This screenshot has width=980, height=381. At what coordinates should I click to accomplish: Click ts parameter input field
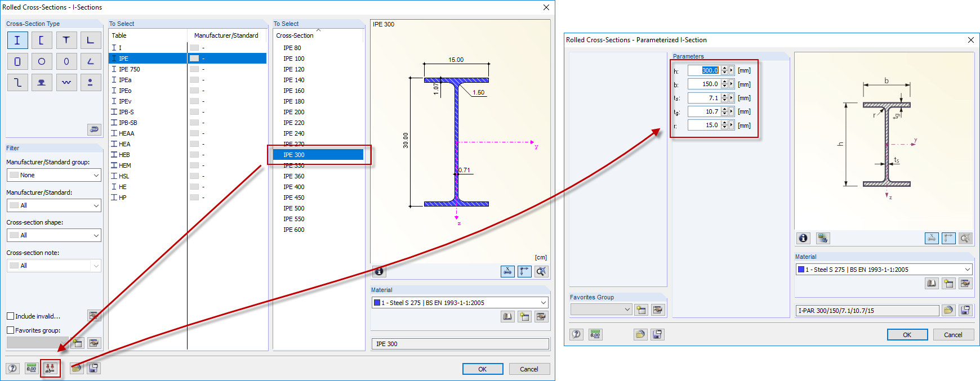tap(703, 98)
